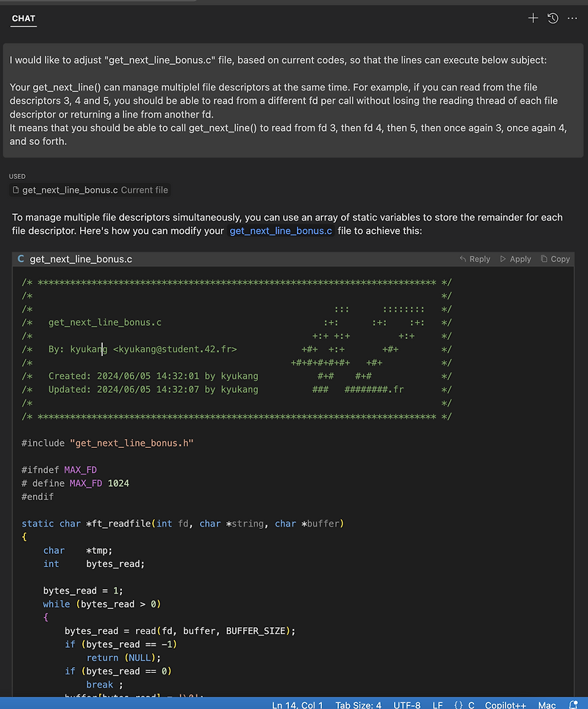Change indentation via Tab Size: 4
588x709 pixels.
coord(358,705)
